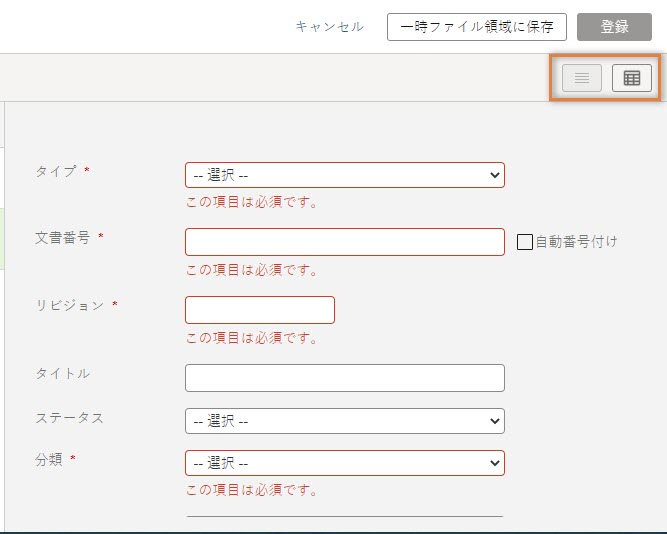Click the キャンセル link
The height and width of the screenshot is (534, 667).
329,27
